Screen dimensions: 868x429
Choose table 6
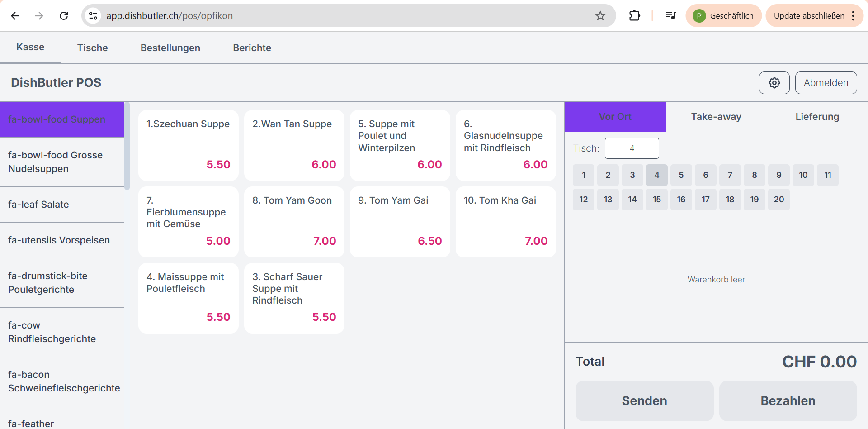pyautogui.click(x=706, y=175)
